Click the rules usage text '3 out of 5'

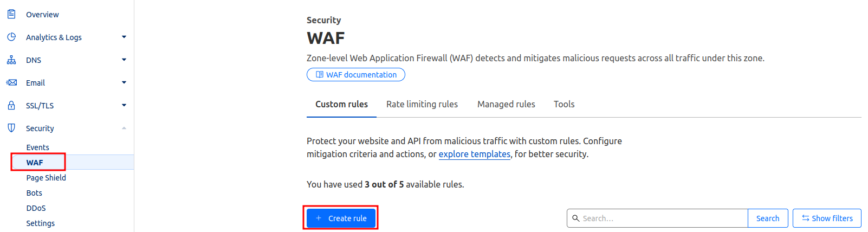pos(384,184)
